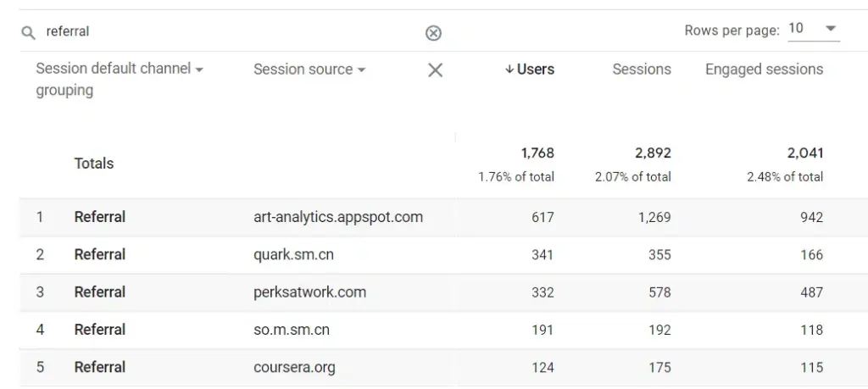Image resolution: width=868 pixels, height=389 pixels.
Task: Sort by the Sessions column
Action: click(x=642, y=69)
